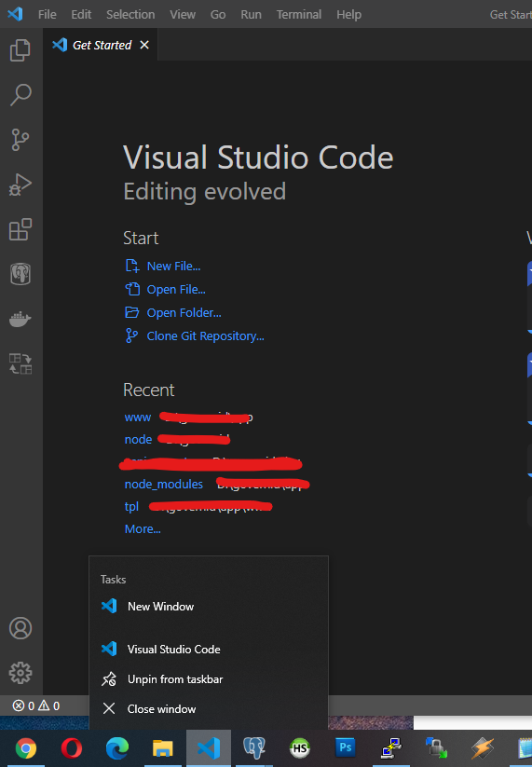This screenshot has width=532, height=767.
Task: Open the Edit menu
Action: pos(81,15)
